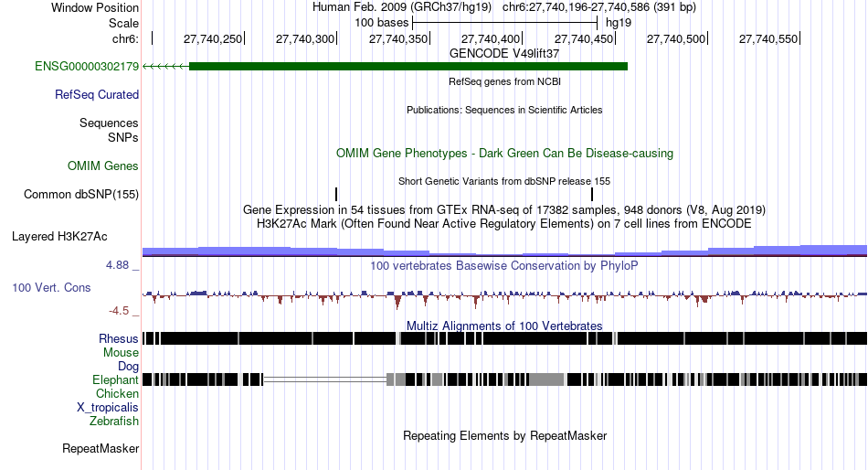The image size is (868, 470).
Task: Select the X_tropicalis alignment label
Action: coord(108,408)
